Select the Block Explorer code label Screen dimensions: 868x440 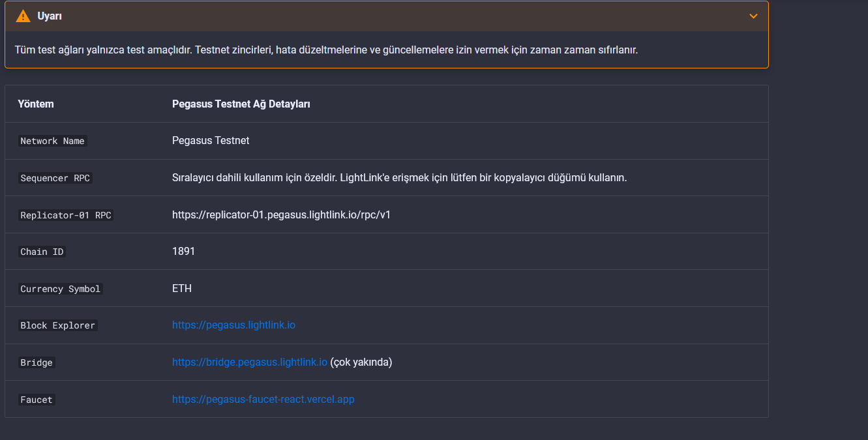(58, 325)
